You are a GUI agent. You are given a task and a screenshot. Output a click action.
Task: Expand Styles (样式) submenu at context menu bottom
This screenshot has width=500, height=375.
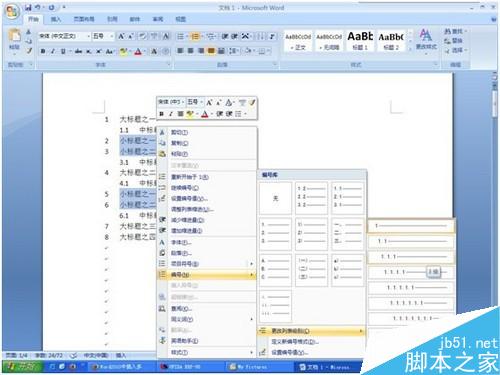tap(207, 352)
